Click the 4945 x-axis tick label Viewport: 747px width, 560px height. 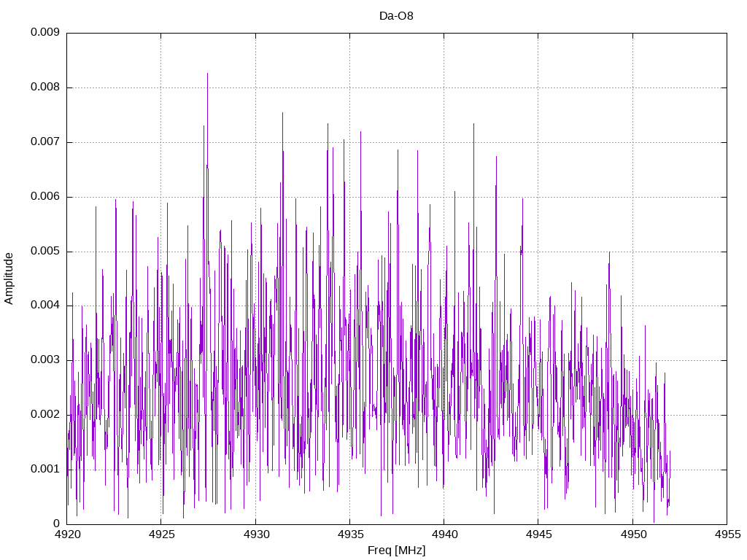539,534
